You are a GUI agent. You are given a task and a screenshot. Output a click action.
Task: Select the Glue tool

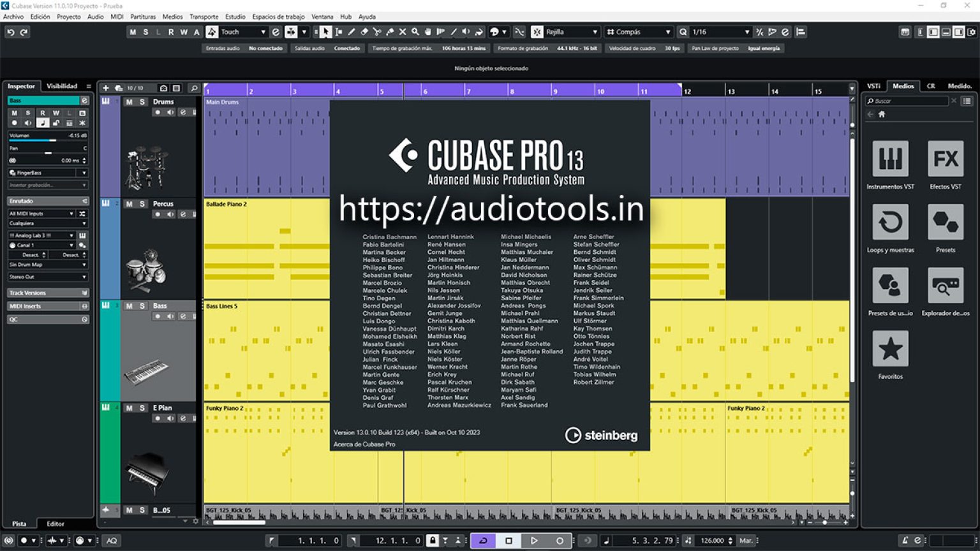coord(390,32)
